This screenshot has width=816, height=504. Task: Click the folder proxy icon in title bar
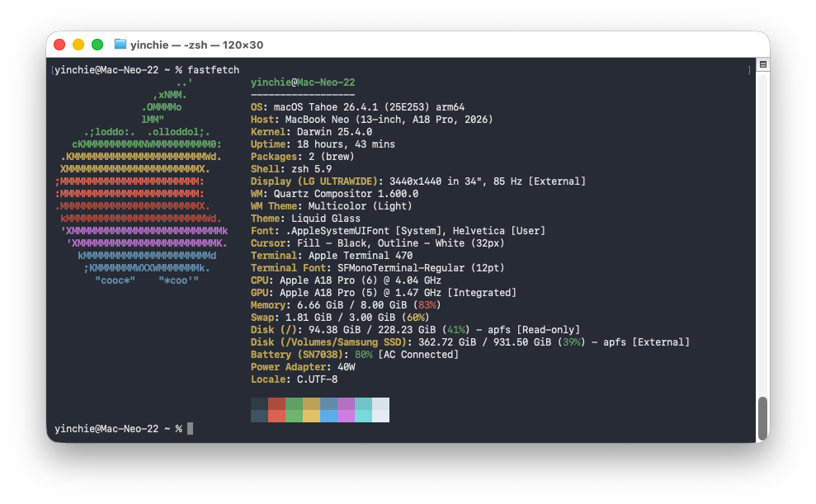coord(120,45)
